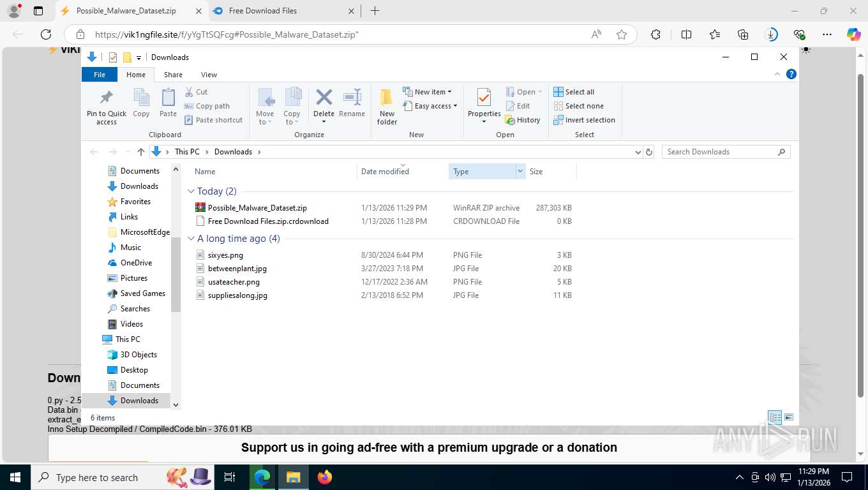This screenshot has width=868, height=490.
Task: Click Pin to Quick access icon
Action: [107, 98]
